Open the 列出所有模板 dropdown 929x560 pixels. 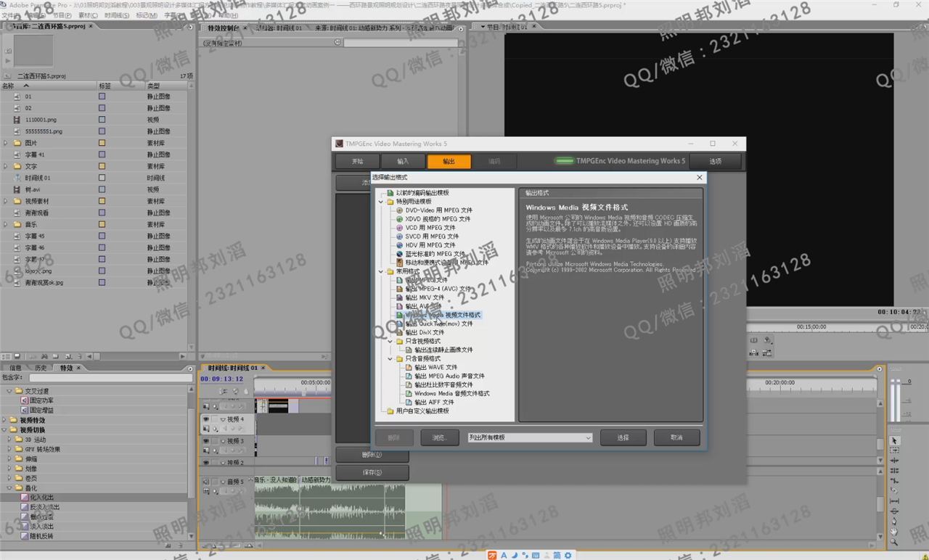point(530,437)
